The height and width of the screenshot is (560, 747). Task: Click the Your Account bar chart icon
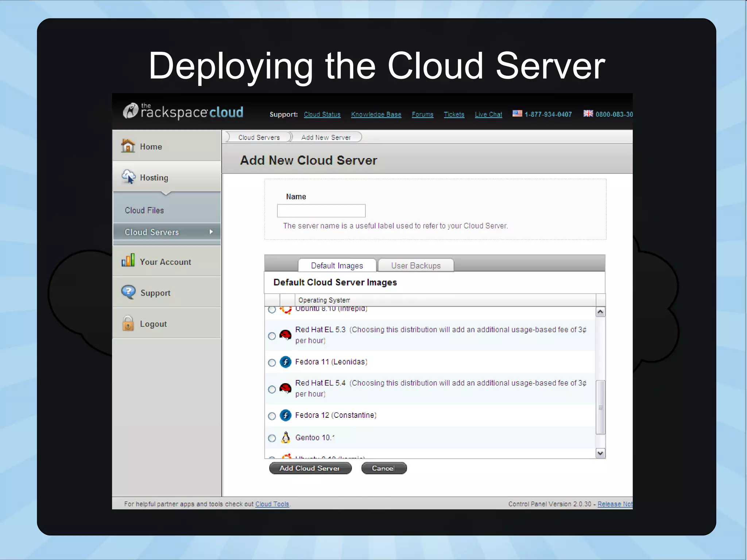(128, 260)
